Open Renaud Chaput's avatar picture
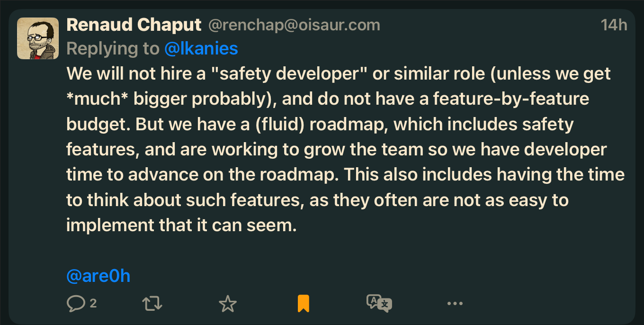Screen dimensions: 644x325 pyautogui.click(x=38, y=38)
